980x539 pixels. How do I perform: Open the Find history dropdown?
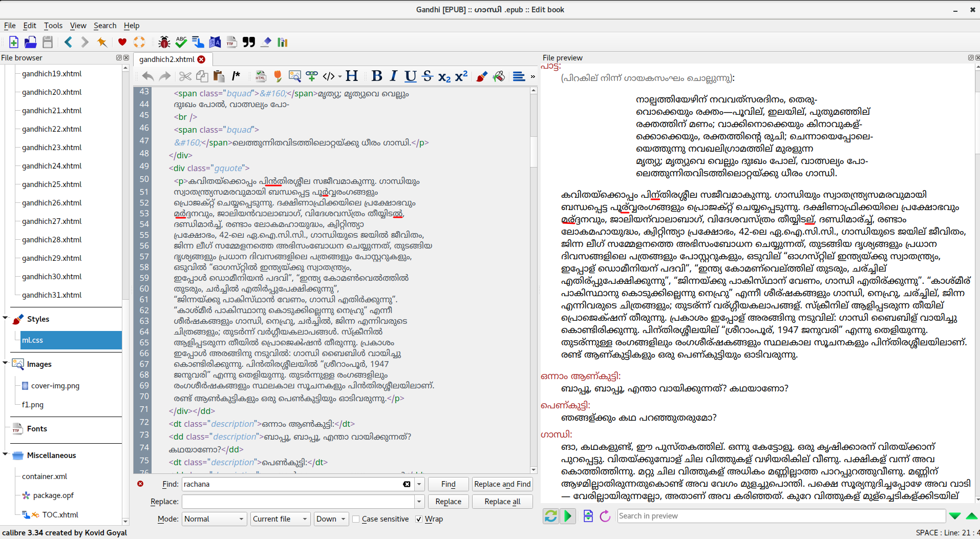pyautogui.click(x=419, y=484)
